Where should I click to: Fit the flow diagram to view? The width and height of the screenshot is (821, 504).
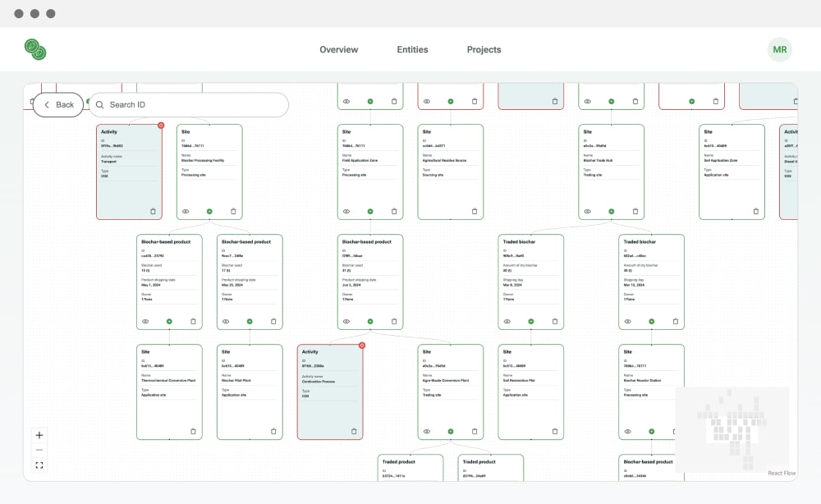(x=39, y=465)
